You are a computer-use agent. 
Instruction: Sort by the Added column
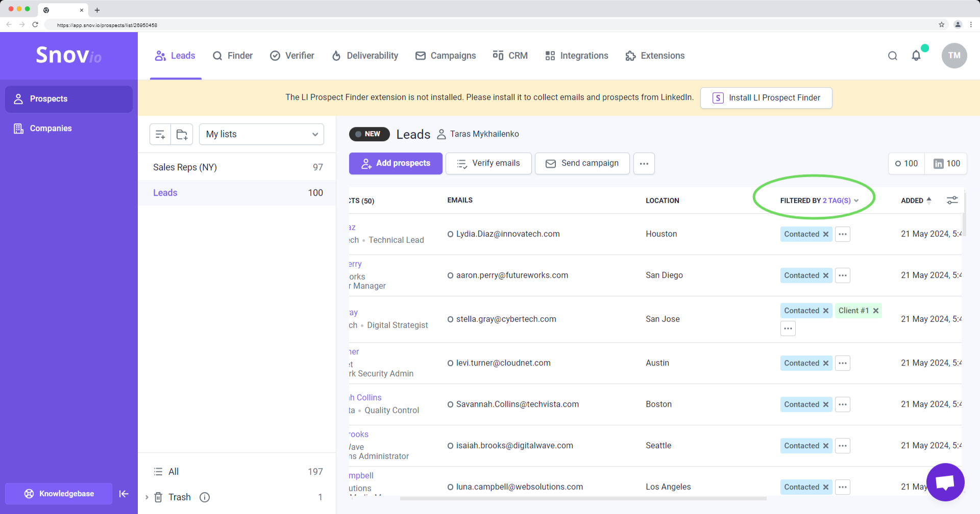[x=916, y=200]
